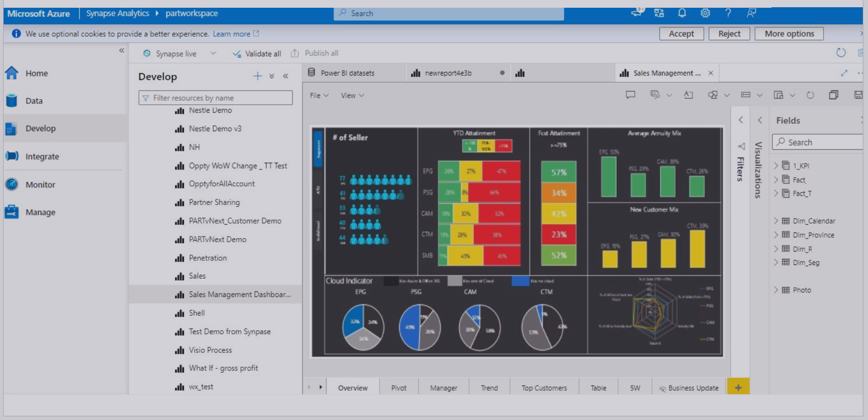Open the announcements megaphone icon

(637, 13)
